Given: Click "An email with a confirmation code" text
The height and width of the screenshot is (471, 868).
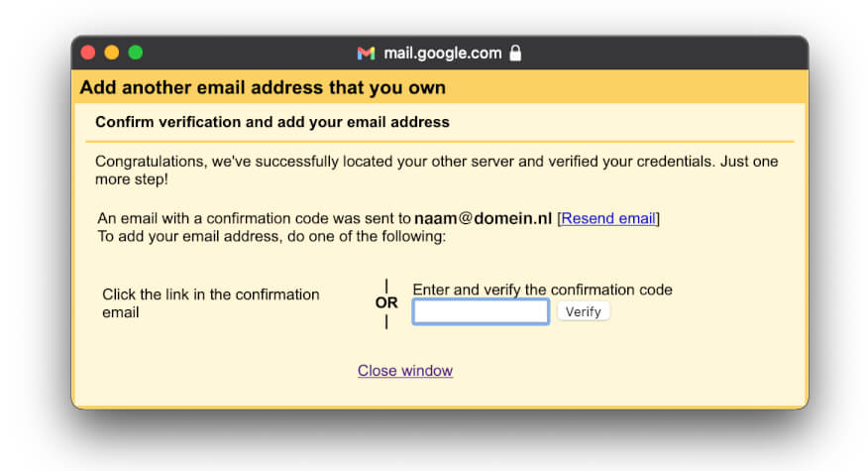Looking at the screenshot, I should [x=254, y=218].
